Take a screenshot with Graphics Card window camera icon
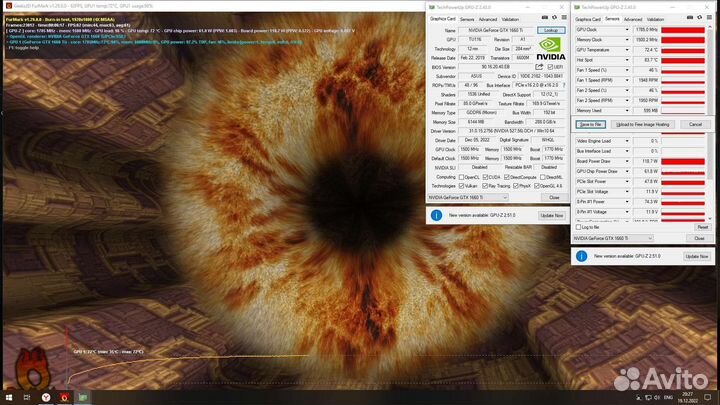The image size is (720, 405). [x=545, y=17]
